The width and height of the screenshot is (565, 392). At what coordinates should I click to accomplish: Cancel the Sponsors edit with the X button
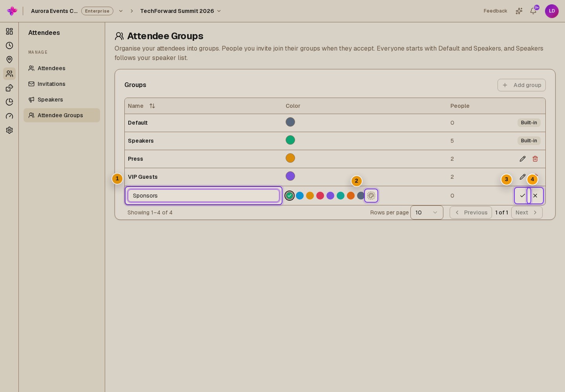[535, 196]
